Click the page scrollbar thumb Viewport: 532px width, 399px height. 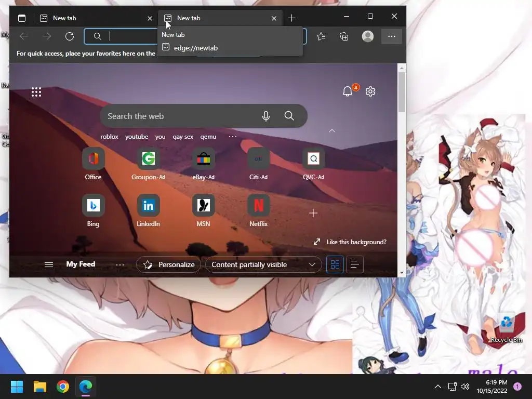(402, 92)
